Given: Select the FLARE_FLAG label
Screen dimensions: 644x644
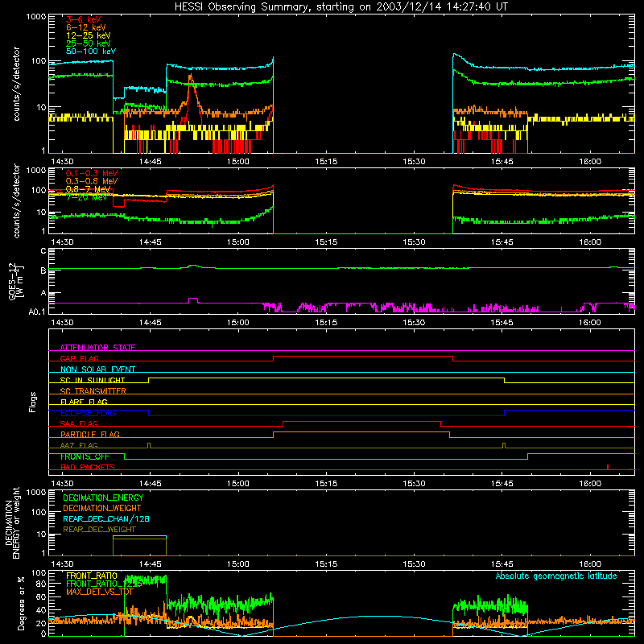Looking at the screenshot, I should point(84,402).
